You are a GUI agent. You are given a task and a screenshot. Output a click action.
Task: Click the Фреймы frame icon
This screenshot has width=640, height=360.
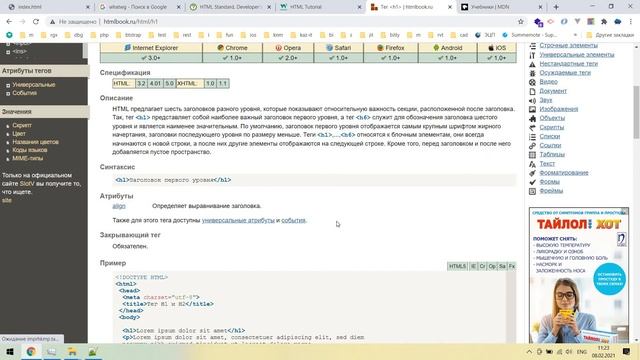(x=532, y=191)
